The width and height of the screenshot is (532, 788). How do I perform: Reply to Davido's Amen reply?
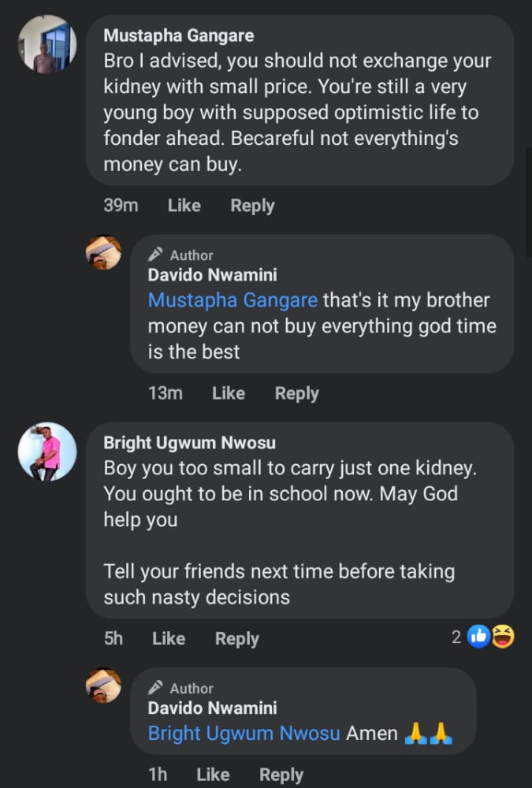[x=281, y=775]
